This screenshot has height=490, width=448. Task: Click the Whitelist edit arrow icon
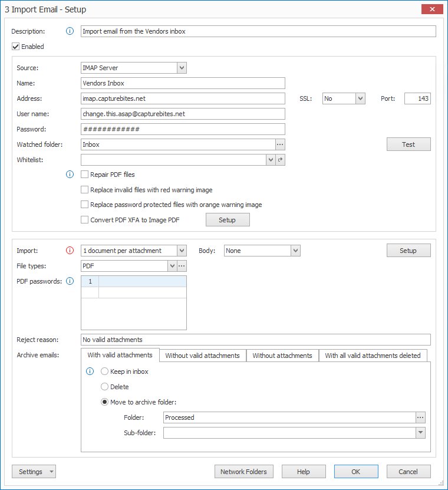[x=280, y=160]
